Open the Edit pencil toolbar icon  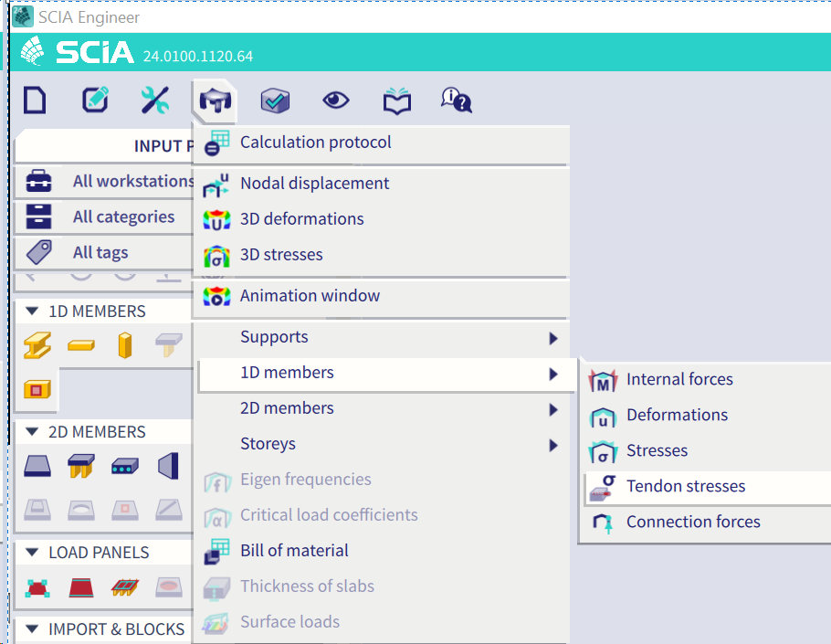pos(95,100)
